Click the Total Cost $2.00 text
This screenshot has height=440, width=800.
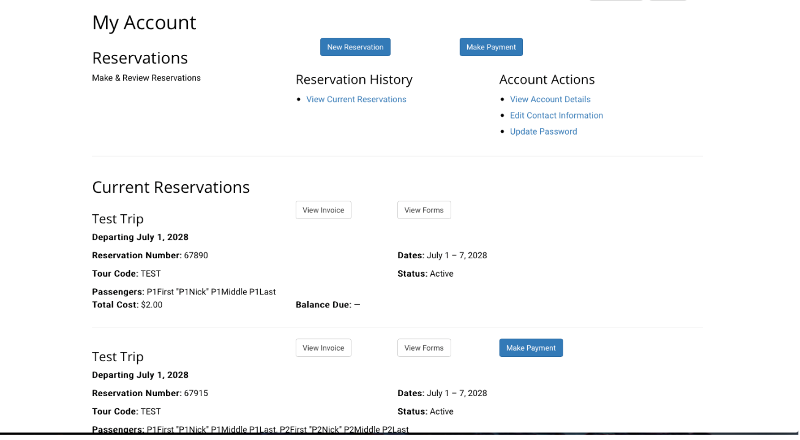coord(127,305)
